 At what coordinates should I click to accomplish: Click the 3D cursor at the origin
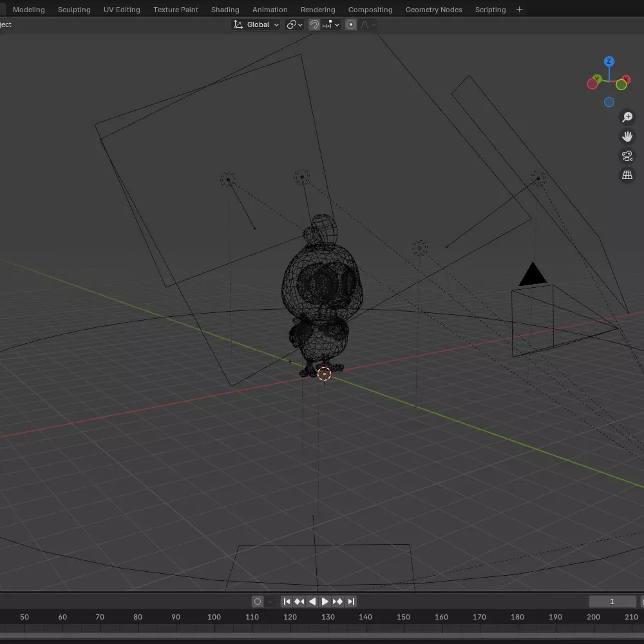pyautogui.click(x=325, y=374)
